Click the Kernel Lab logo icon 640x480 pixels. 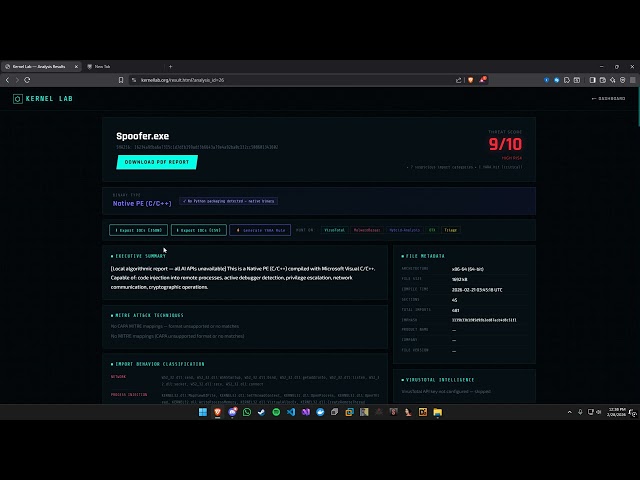point(18,99)
